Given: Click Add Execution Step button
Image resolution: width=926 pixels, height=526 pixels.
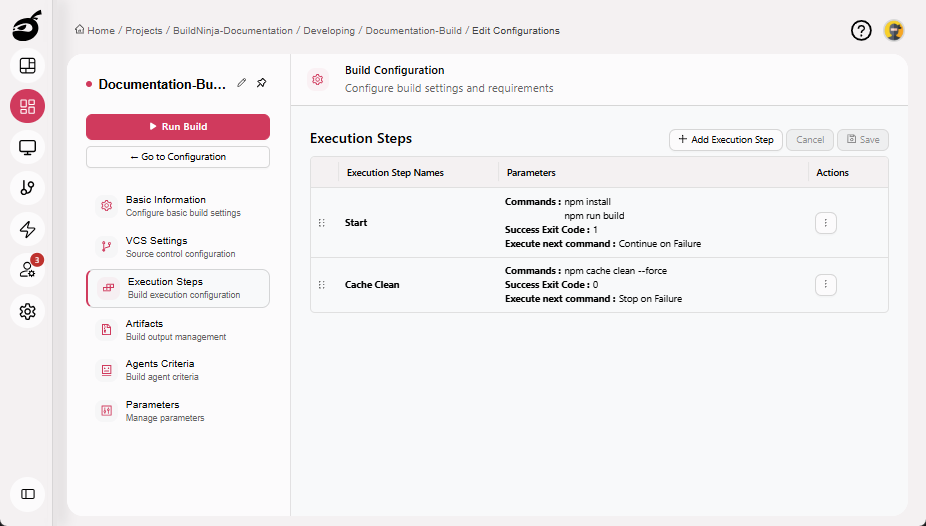Looking at the screenshot, I should (725, 140).
